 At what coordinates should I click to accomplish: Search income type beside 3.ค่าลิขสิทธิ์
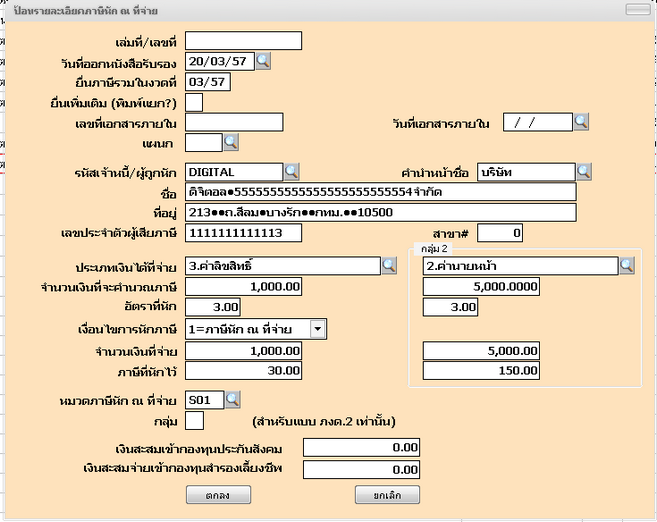point(389,266)
